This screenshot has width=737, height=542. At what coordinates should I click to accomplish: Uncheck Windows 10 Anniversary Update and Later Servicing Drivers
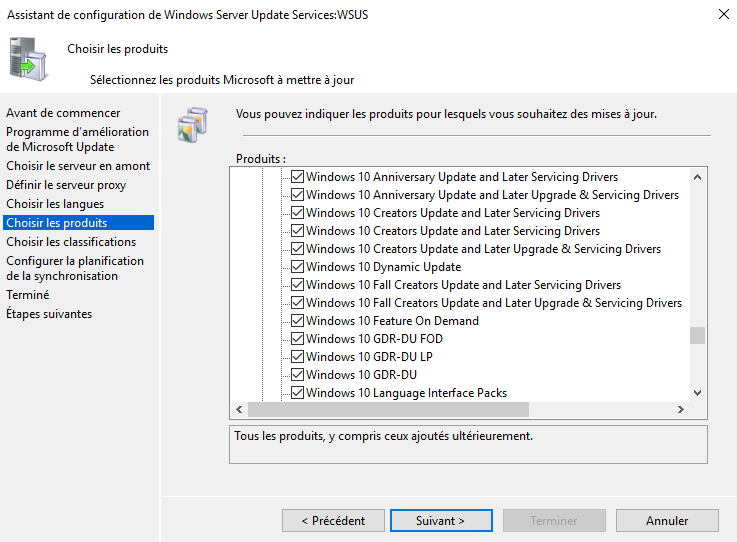pos(297,177)
